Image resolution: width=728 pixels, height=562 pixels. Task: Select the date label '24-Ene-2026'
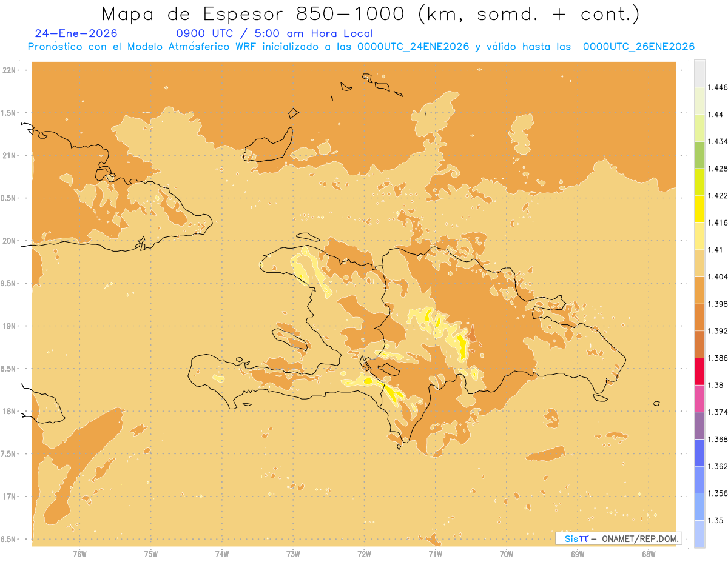coord(76,33)
